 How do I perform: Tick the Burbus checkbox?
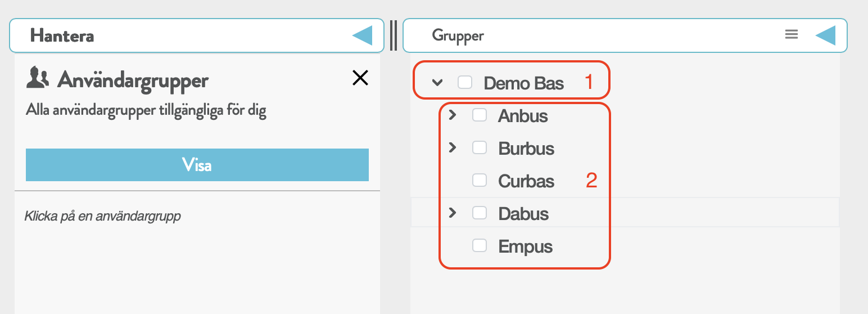(480, 148)
